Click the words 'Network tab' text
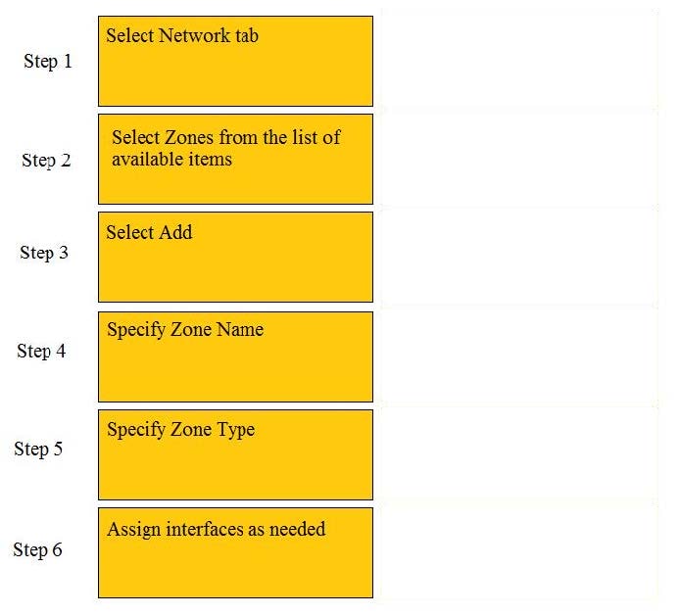Image resolution: width=681 pixels, height=616 pixels. (x=209, y=35)
